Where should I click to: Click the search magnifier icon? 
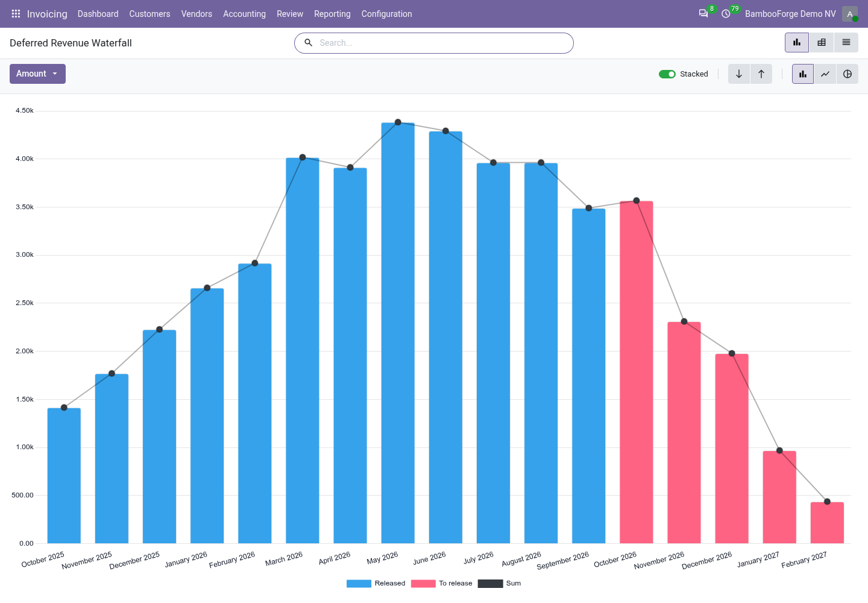pyautogui.click(x=309, y=43)
